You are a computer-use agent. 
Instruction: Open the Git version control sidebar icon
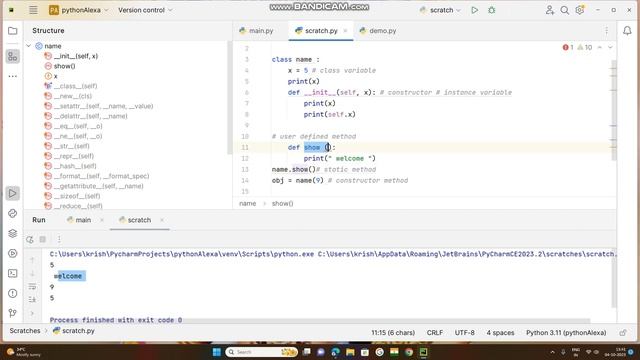13,313
